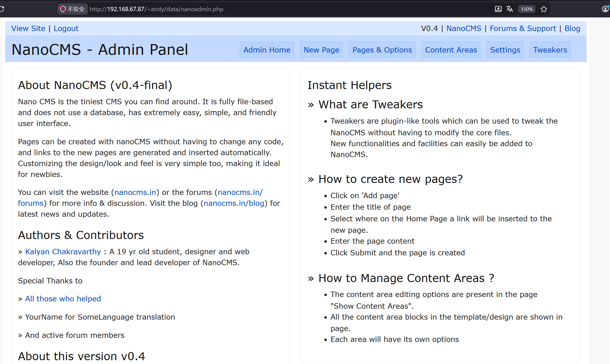
Task: Open the browser profile account icon
Action: (x=605, y=9)
